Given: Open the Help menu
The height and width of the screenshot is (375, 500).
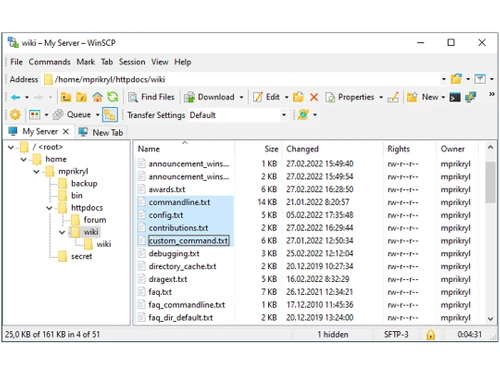Looking at the screenshot, I should tap(183, 62).
